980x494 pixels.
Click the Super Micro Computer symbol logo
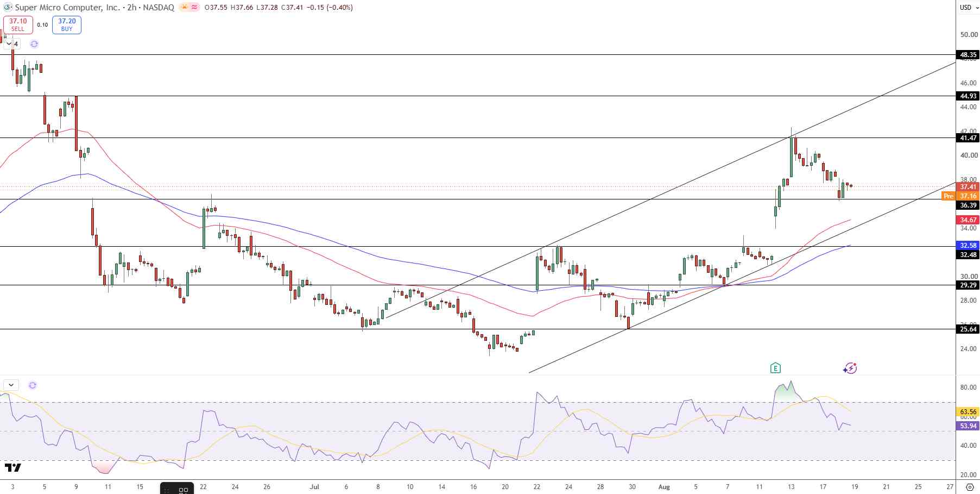click(x=8, y=8)
